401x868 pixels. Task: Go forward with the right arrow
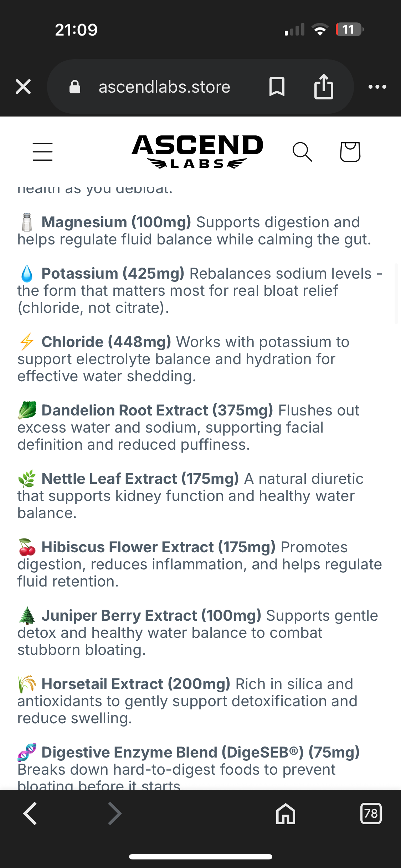click(114, 813)
